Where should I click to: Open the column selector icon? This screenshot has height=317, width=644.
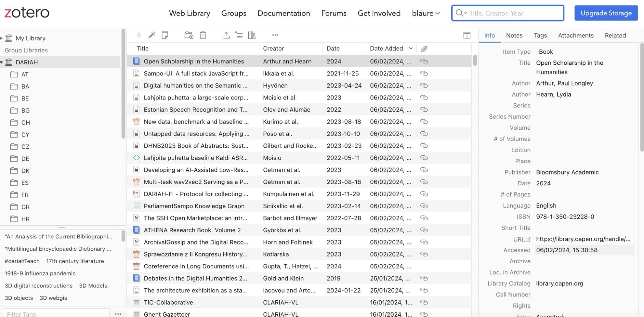coord(467,35)
